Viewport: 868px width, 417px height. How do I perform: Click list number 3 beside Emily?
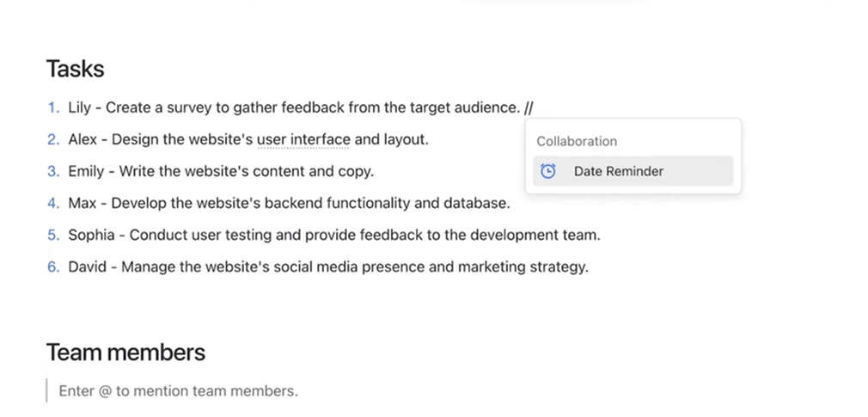pyautogui.click(x=53, y=171)
